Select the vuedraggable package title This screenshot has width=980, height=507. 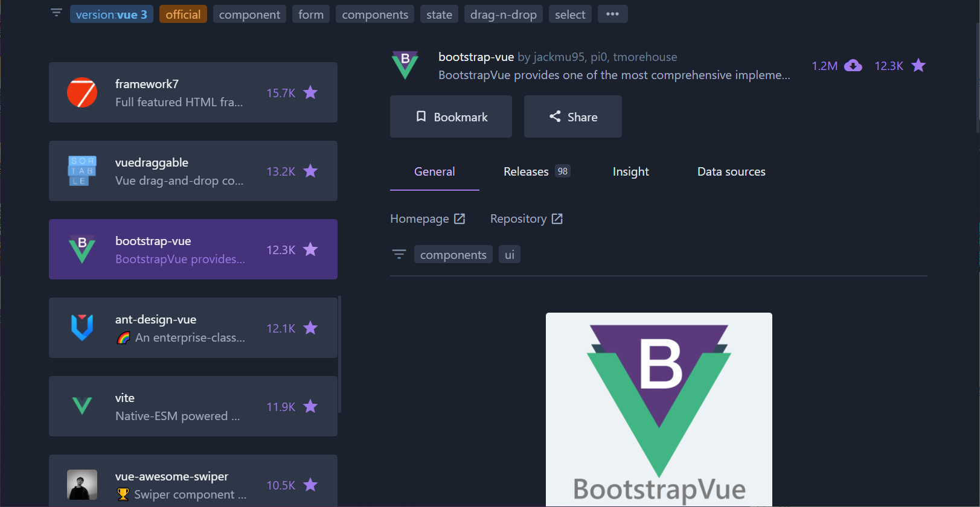pos(152,162)
